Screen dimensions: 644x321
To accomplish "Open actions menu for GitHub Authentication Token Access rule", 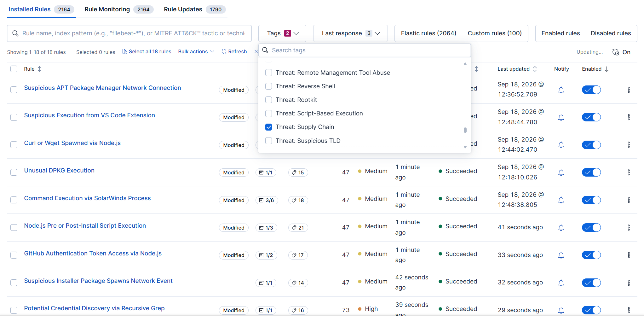I will tap(629, 255).
